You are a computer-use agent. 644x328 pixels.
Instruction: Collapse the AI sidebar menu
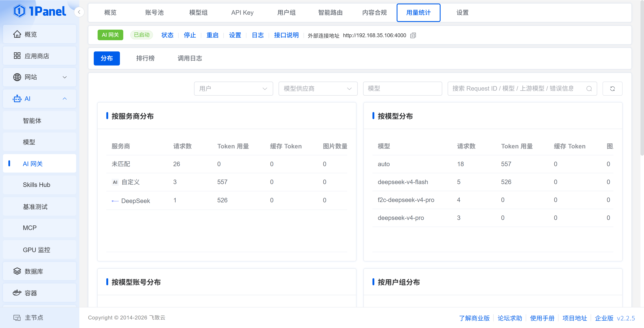tap(65, 99)
